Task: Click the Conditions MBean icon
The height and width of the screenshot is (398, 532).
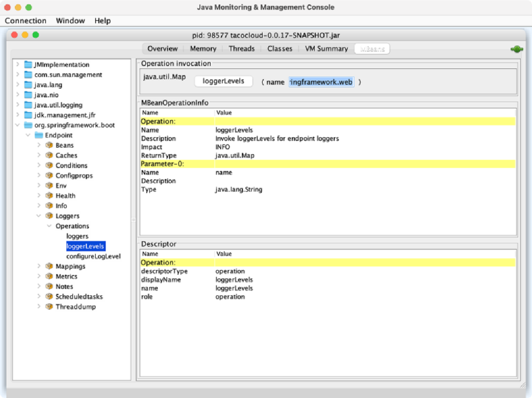Action: tap(49, 165)
